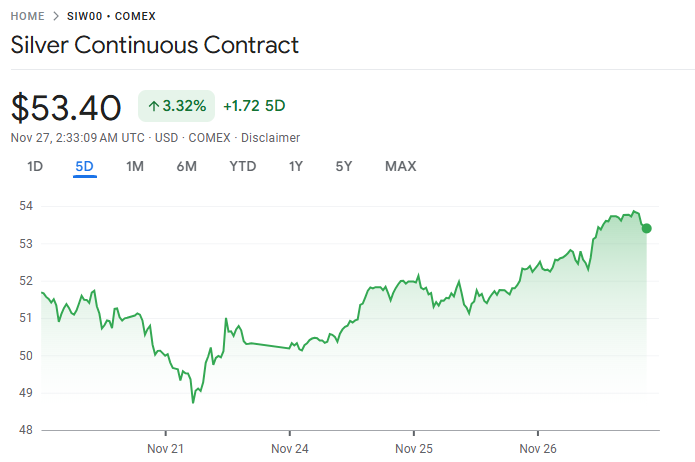
Task: Select the 5D chart range tab
Action: (x=84, y=166)
